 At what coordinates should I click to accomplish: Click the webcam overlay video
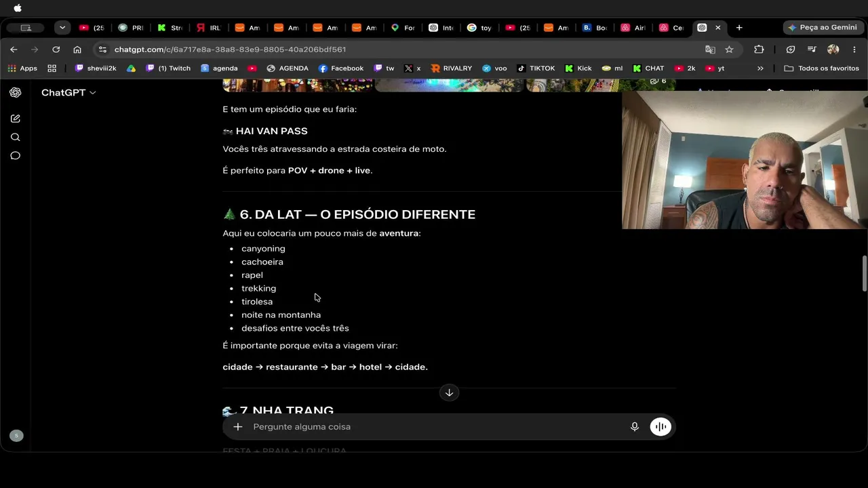(x=745, y=160)
